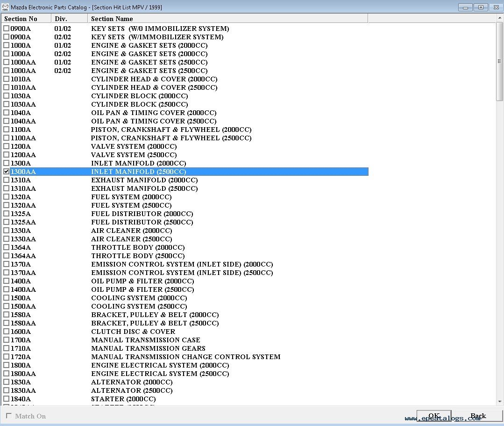The height and width of the screenshot is (426, 504).
Task: Select MANUAL TRANSMISSION CASE row
Action: click(x=185, y=340)
